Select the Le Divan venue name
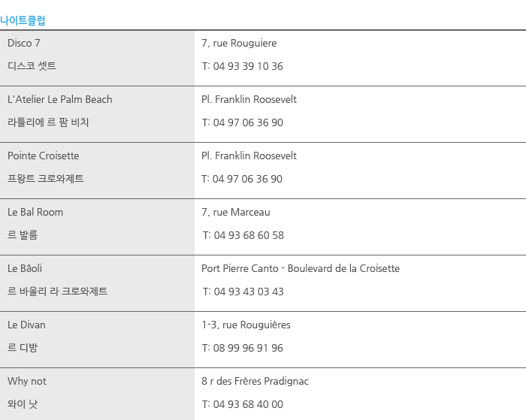 click(x=26, y=325)
